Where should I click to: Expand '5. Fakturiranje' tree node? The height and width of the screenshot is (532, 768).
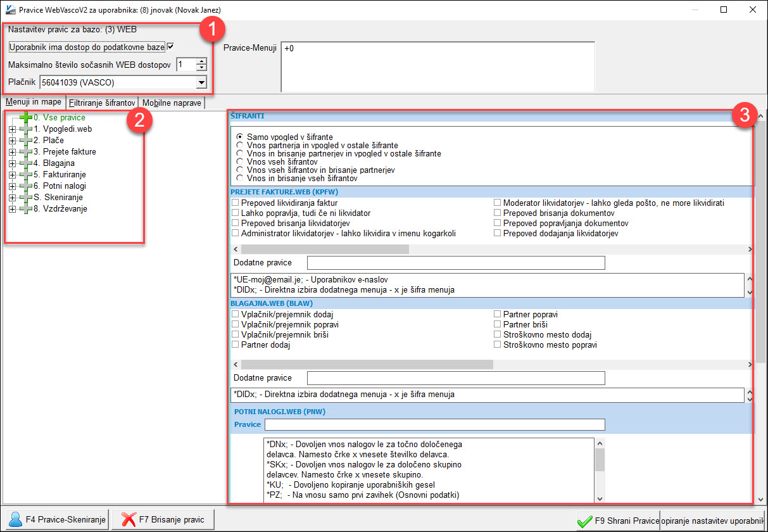(x=12, y=175)
